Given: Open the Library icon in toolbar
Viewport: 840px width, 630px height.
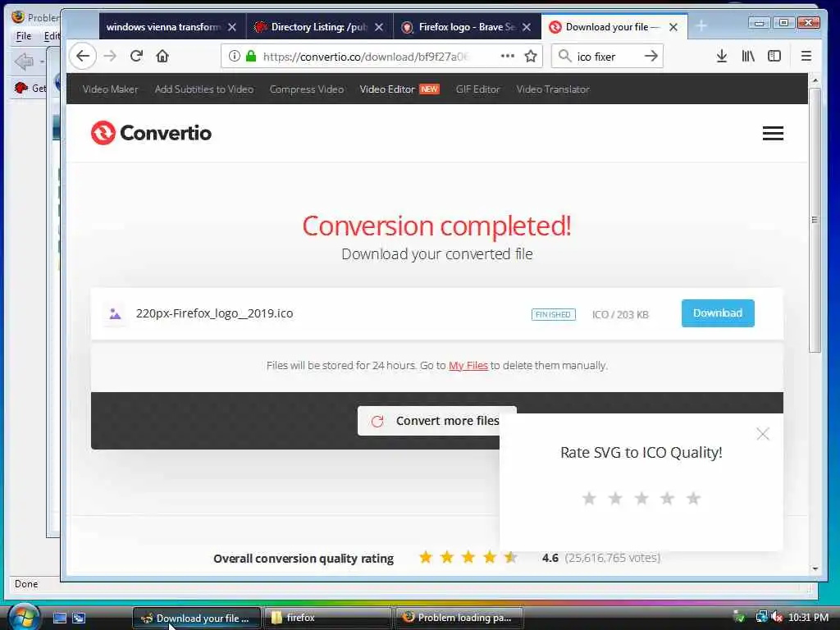Looking at the screenshot, I should coord(748,56).
